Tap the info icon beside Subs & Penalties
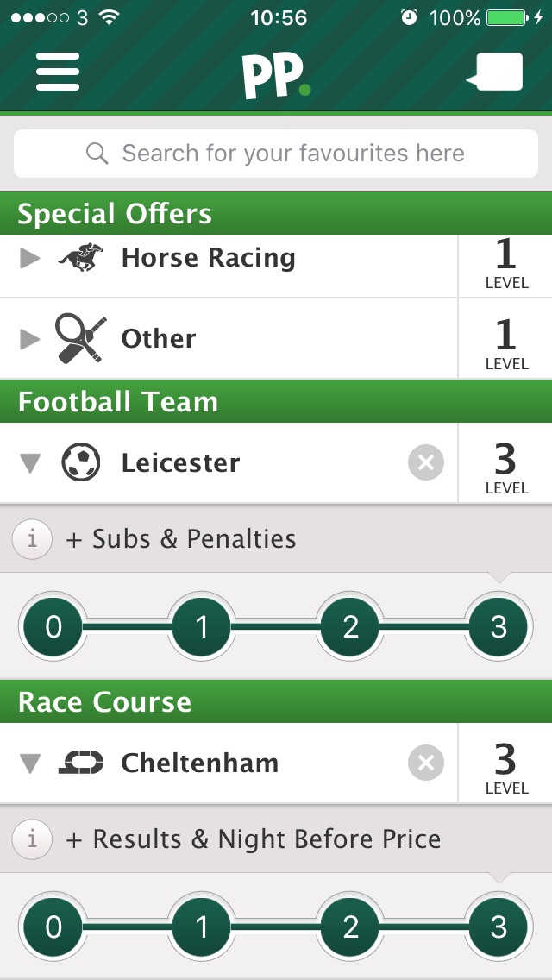 tap(33, 539)
